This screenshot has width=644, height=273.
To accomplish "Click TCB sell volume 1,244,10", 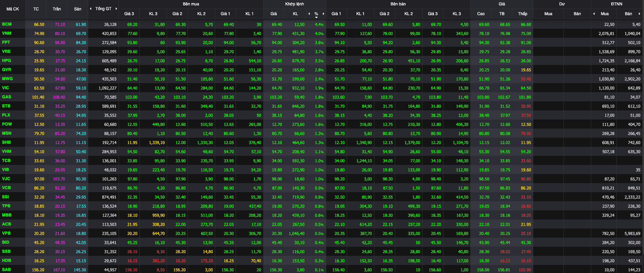I will click(364, 161).
